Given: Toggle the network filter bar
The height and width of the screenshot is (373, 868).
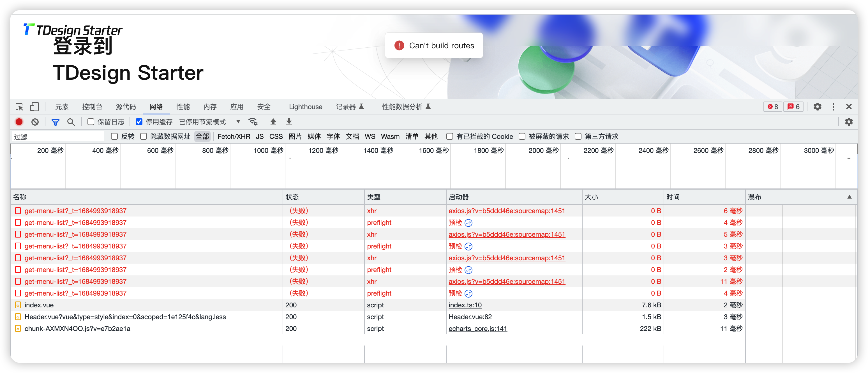Looking at the screenshot, I should coord(55,122).
